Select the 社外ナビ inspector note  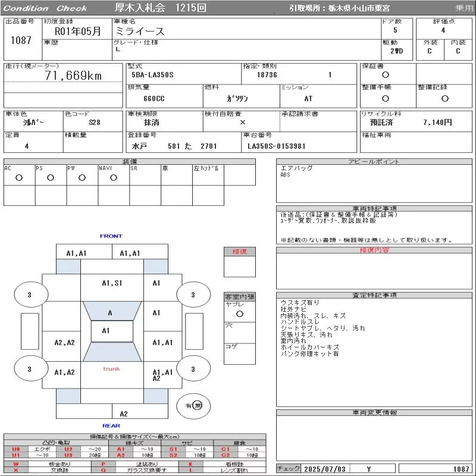(x=293, y=309)
